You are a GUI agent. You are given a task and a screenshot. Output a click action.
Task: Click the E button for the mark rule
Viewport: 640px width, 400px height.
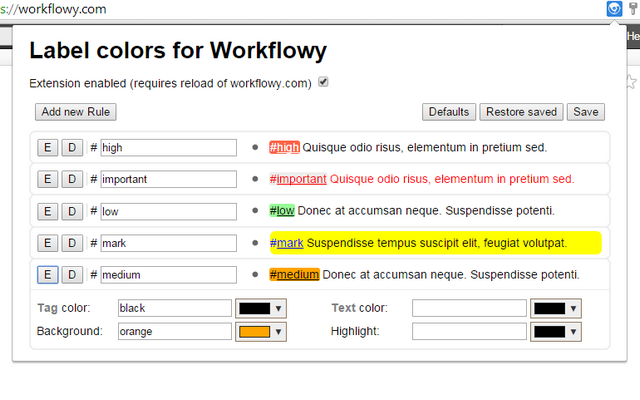(47, 243)
